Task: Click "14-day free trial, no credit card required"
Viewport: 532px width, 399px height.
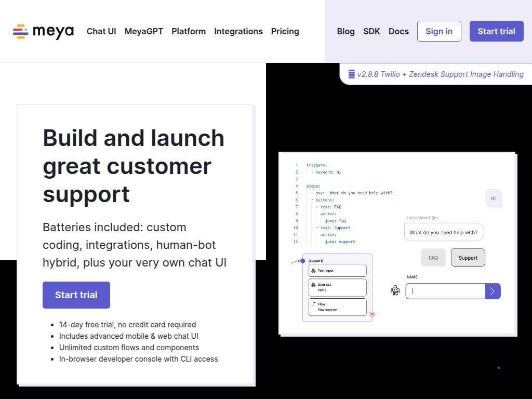Action: click(128, 325)
